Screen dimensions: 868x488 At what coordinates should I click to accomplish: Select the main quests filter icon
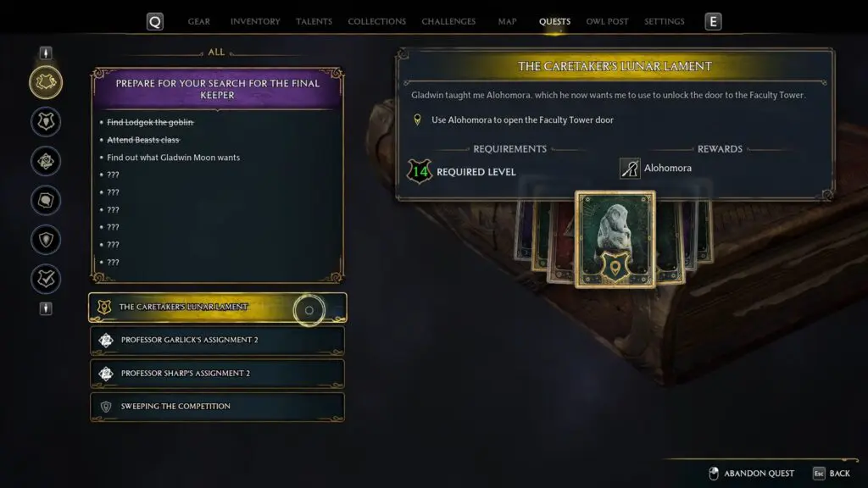[x=46, y=82]
